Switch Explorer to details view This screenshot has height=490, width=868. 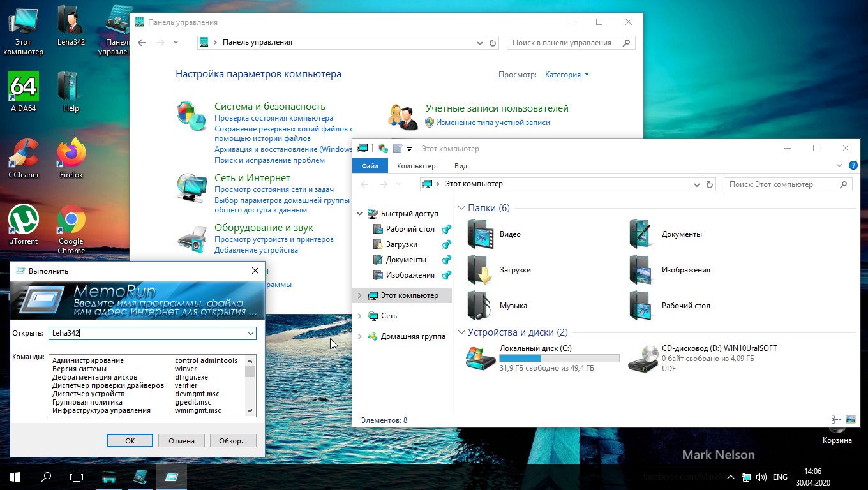tap(837, 420)
